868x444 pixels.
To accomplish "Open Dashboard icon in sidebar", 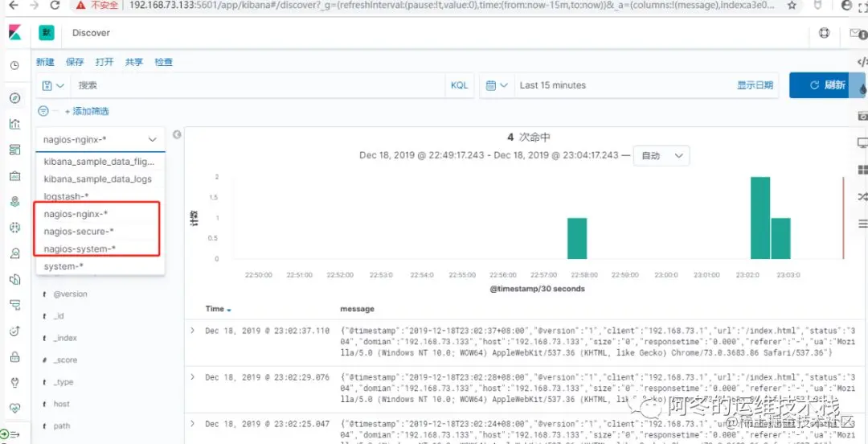I will [x=15, y=150].
